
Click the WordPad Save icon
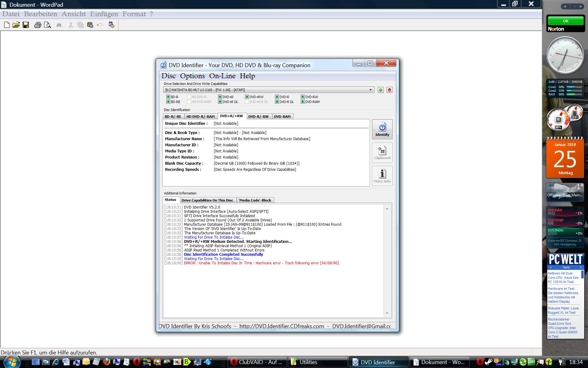[26, 25]
